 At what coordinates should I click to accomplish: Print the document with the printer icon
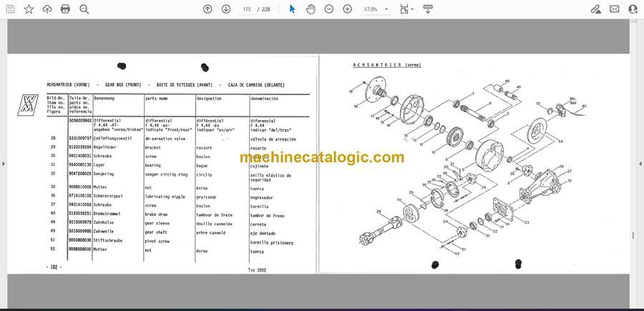[x=65, y=9]
